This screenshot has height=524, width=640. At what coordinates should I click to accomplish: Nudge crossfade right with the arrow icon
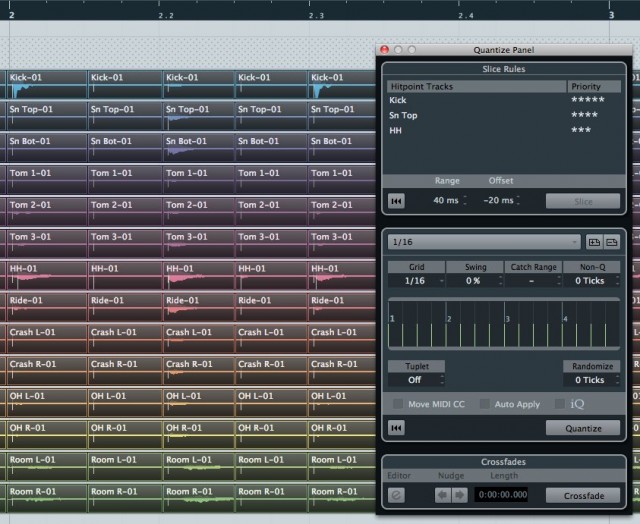click(x=460, y=495)
